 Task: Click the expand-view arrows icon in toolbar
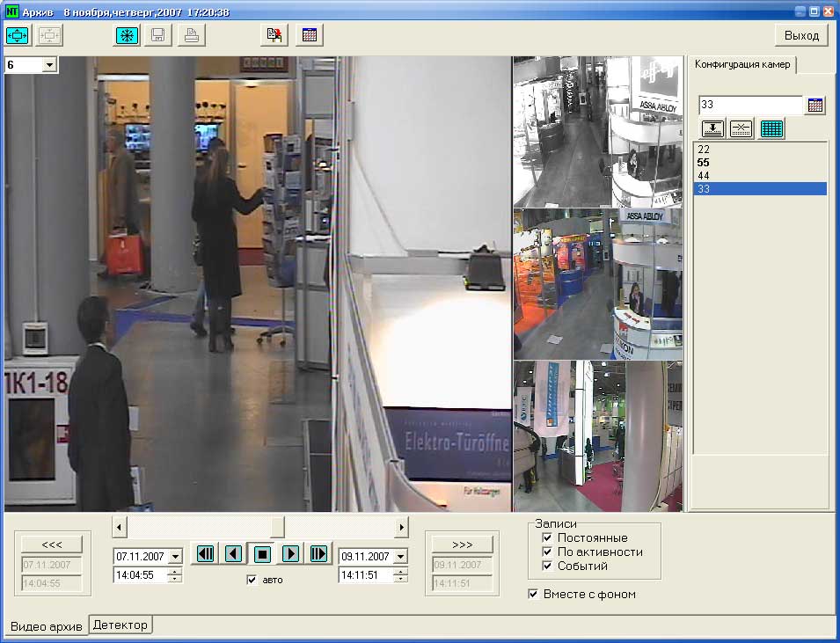click(18, 35)
